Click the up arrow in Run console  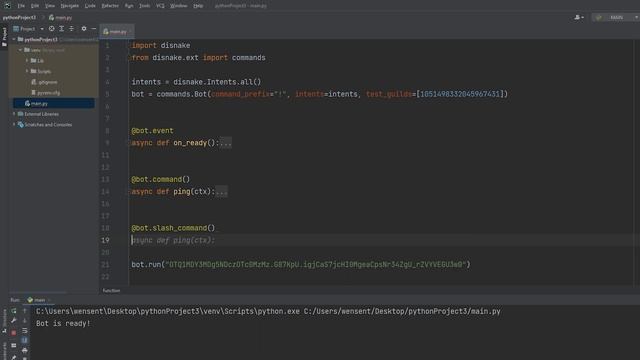24,311
